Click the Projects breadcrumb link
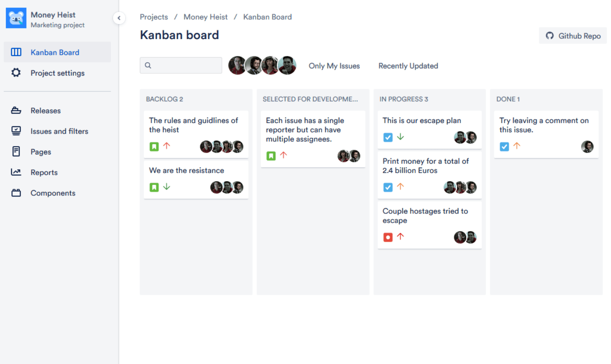The width and height of the screenshot is (611, 364). pyautogui.click(x=154, y=17)
